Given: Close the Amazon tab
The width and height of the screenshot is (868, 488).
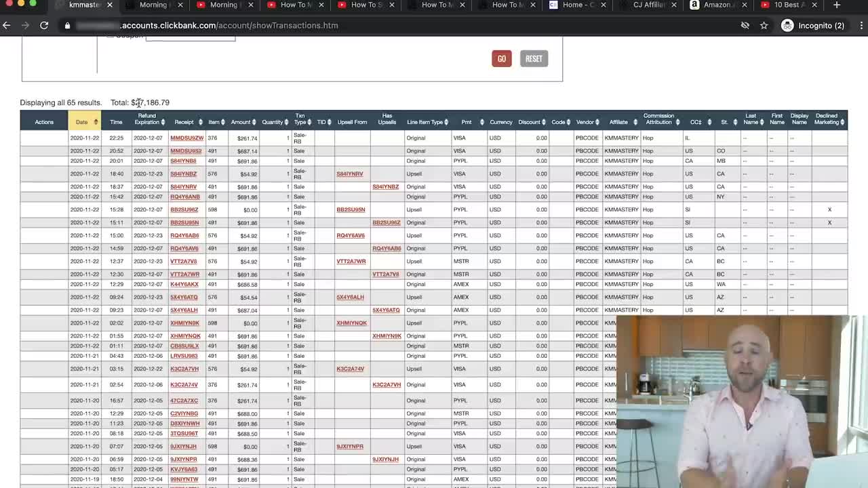Looking at the screenshot, I should coord(744,5).
